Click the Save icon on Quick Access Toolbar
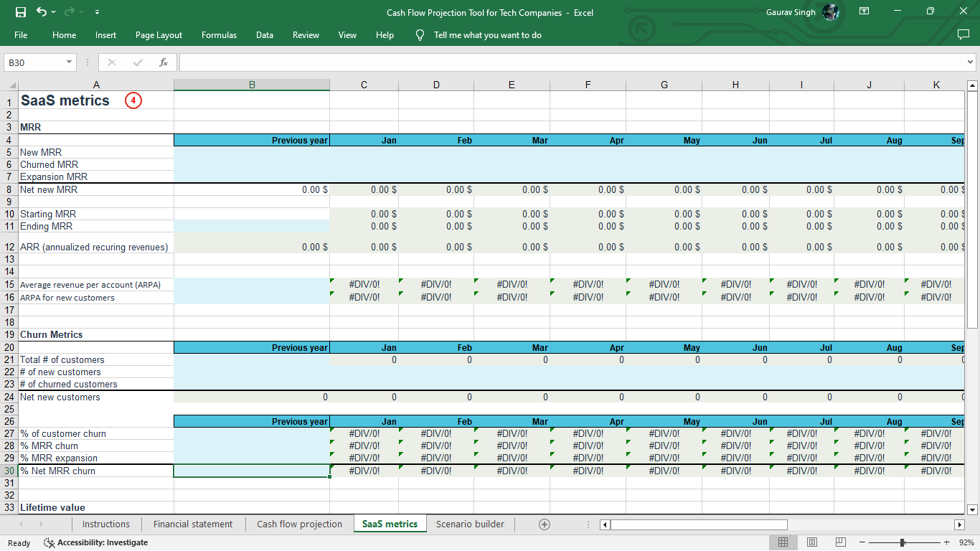 [x=19, y=12]
